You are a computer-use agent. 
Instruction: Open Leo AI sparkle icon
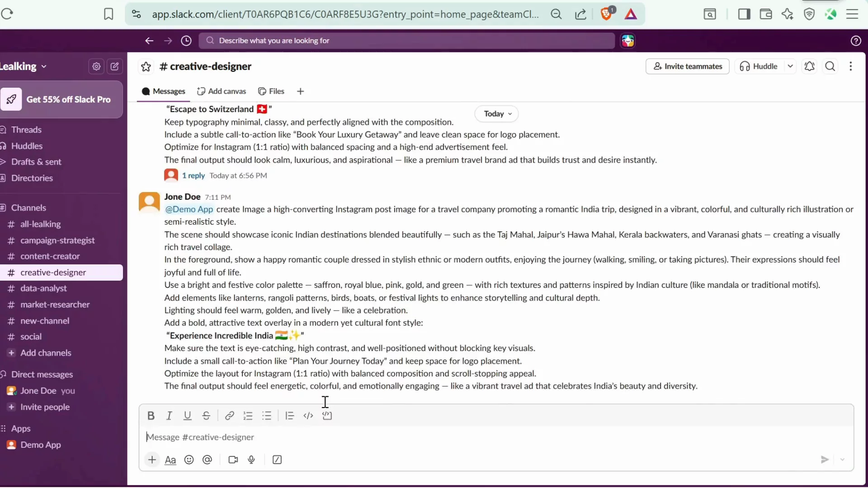point(787,14)
